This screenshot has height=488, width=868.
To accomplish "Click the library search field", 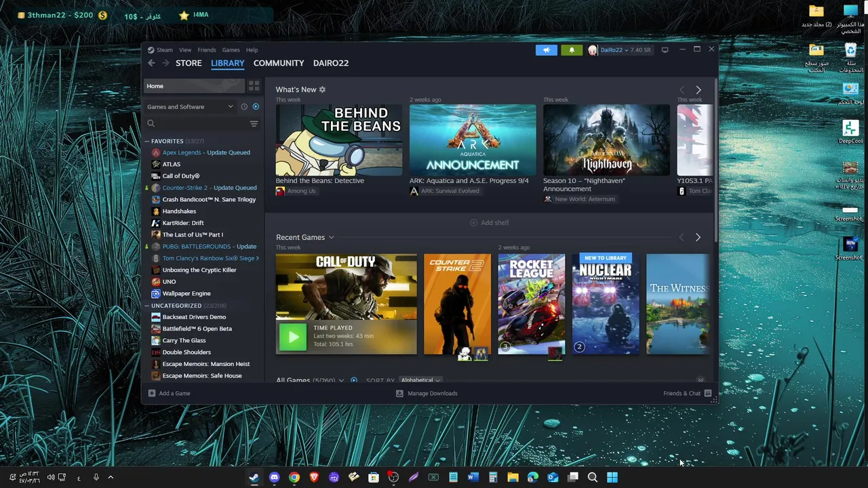I will (x=197, y=123).
